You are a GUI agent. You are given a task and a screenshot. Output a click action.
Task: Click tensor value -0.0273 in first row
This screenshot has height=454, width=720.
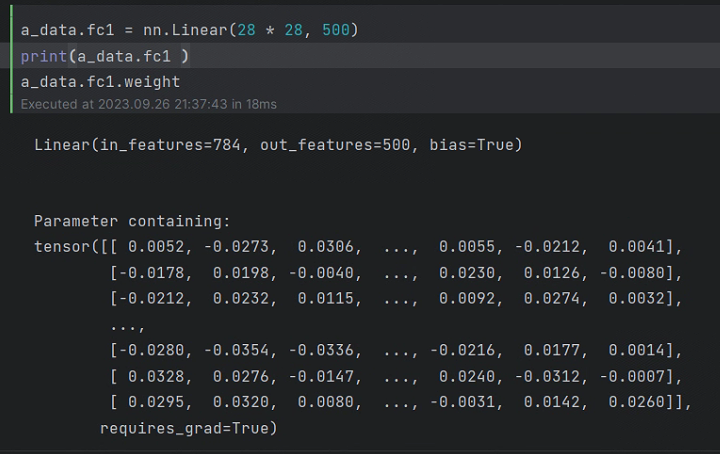236,247
